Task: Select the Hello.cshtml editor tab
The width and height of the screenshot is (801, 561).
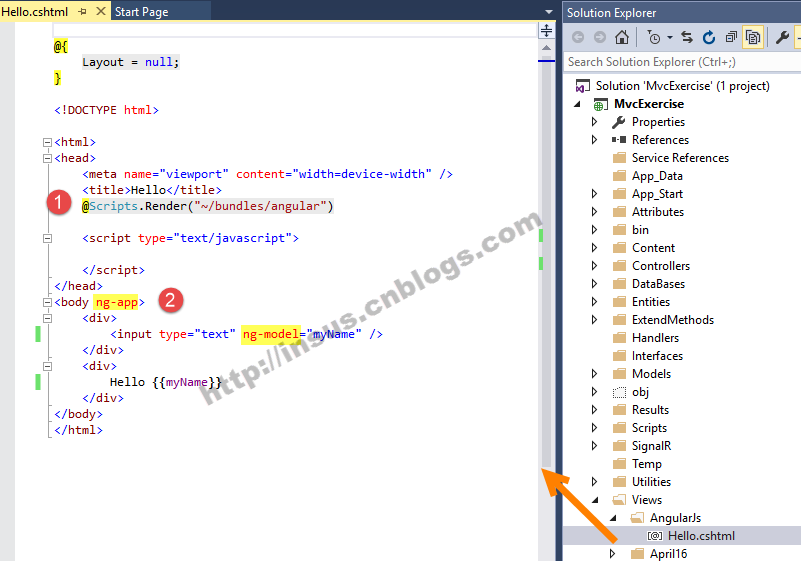Action: coord(35,11)
